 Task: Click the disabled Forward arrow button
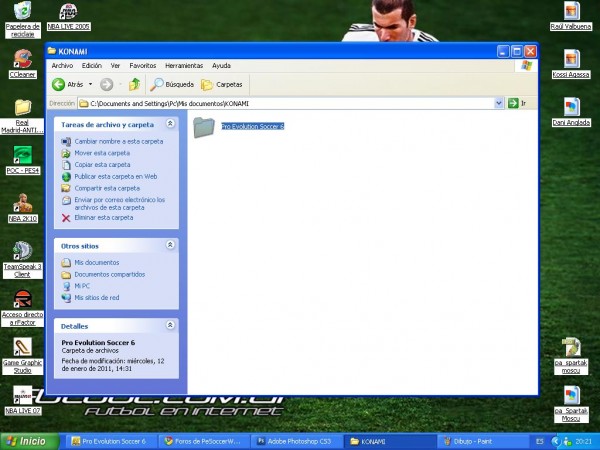point(107,84)
